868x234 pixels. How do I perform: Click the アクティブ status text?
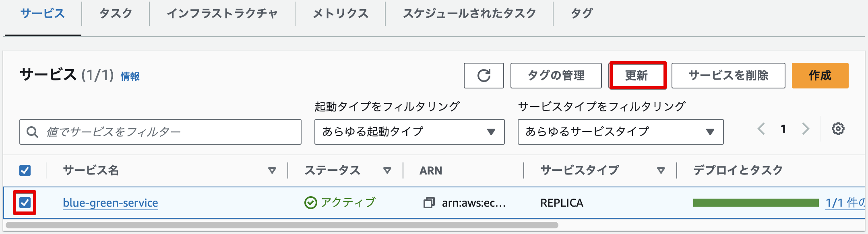click(x=348, y=202)
